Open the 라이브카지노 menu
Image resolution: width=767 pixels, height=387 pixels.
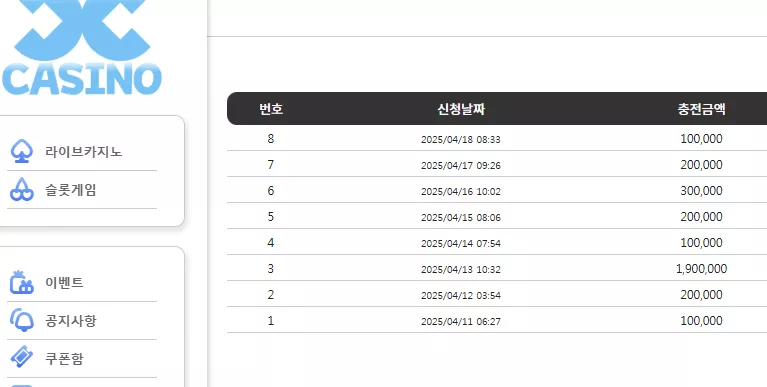[x=82, y=152]
